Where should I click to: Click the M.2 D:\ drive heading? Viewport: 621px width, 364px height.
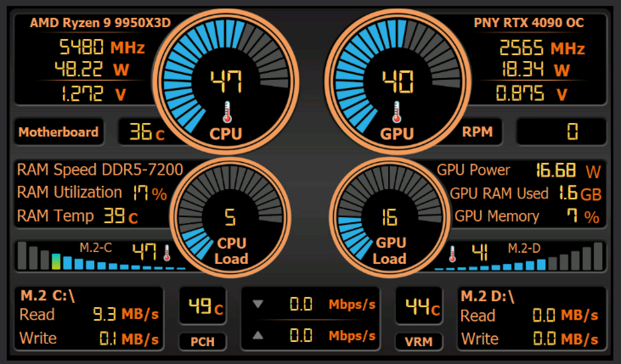pyautogui.click(x=488, y=297)
